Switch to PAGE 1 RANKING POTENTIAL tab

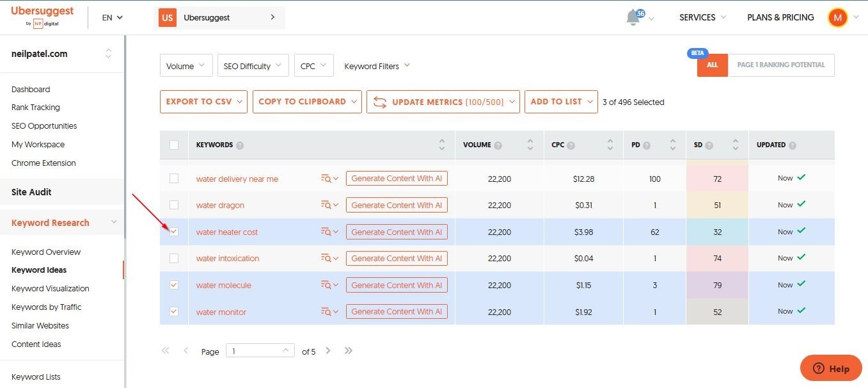pyautogui.click(x=781, y=65)
